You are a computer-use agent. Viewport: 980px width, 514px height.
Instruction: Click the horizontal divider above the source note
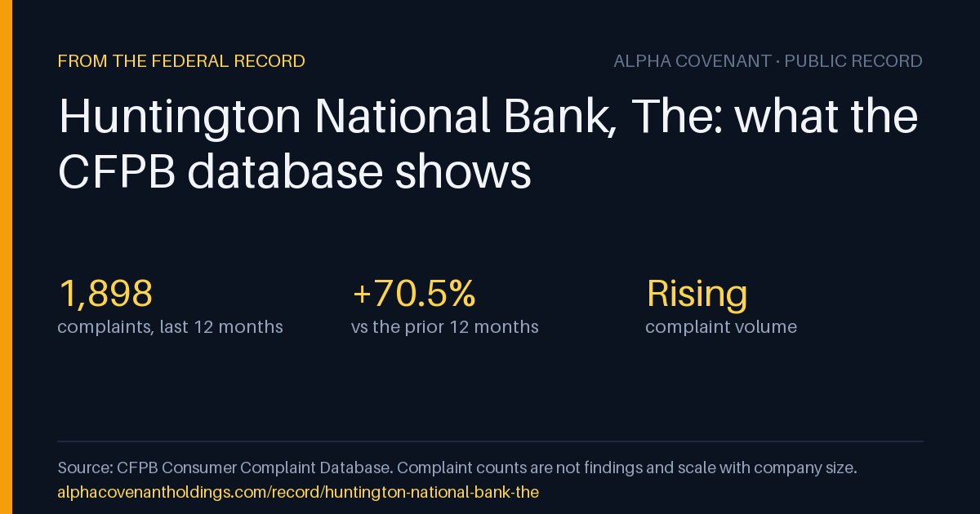(x=490, y=441)
